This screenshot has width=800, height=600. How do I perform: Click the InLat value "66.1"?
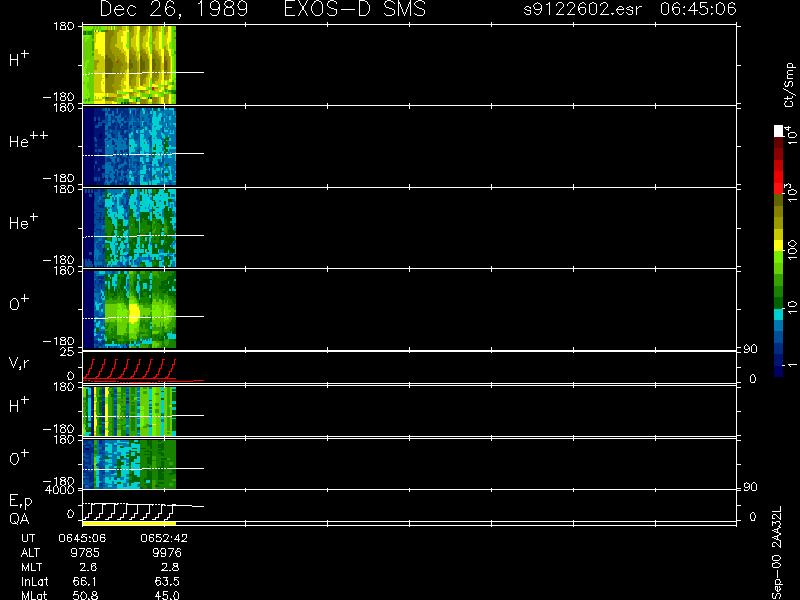point(85,581)
